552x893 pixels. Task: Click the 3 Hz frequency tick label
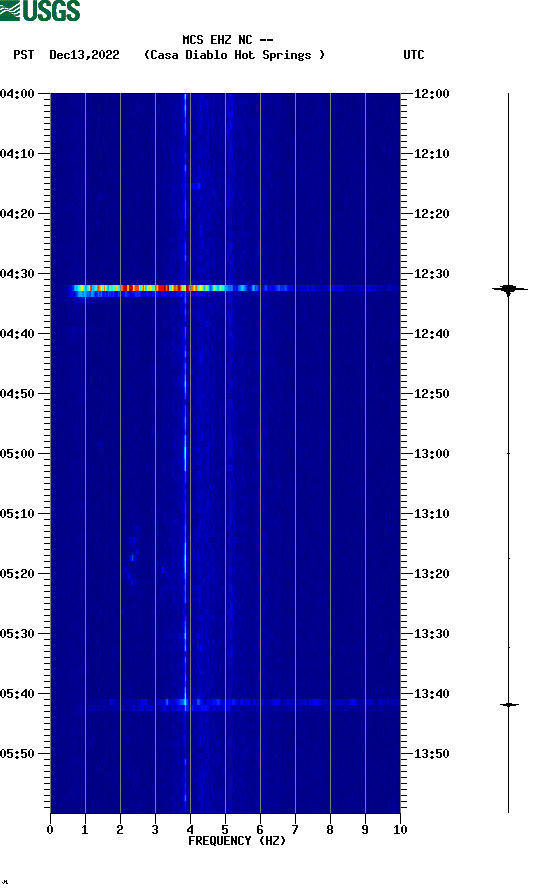155,830
